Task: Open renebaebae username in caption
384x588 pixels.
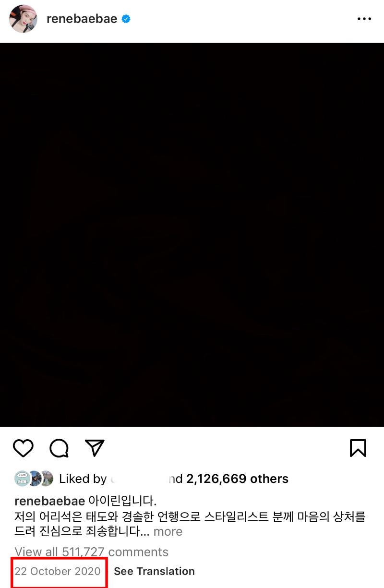Action: coord(50,502)
